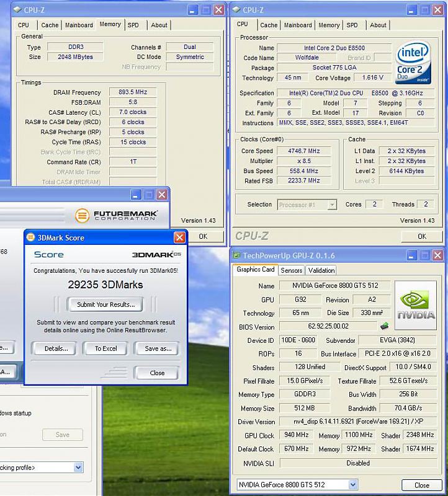Click the Level 2 cache 6144 KBytes value
This screenshot has width=448, height=496.
[x=406, y=171]
